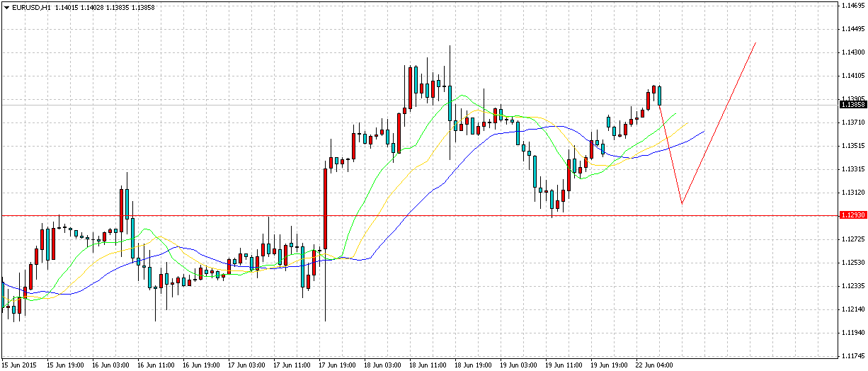Screen dimensions: 868x371
Task: Select the descending red forecast trendline
Action: (x=670, y=154)
